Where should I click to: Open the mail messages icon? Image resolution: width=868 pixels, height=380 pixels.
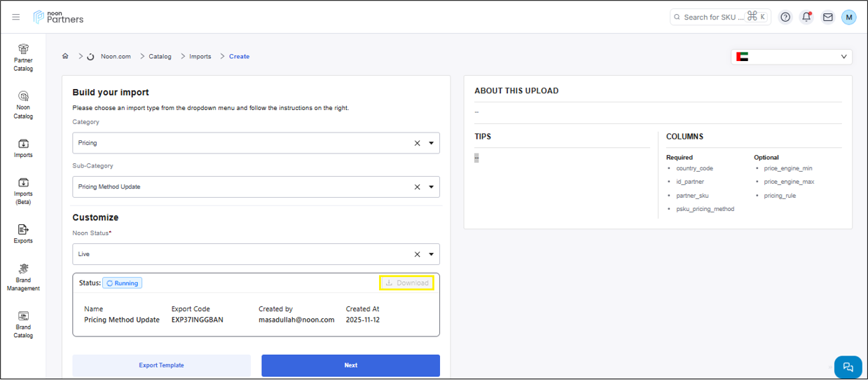(x=827, y=17)
